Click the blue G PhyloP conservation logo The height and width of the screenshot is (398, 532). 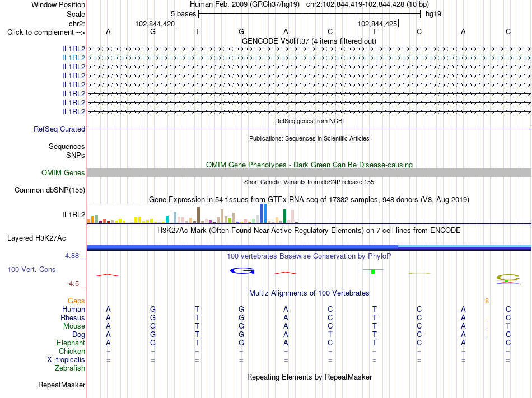point(242,270)
